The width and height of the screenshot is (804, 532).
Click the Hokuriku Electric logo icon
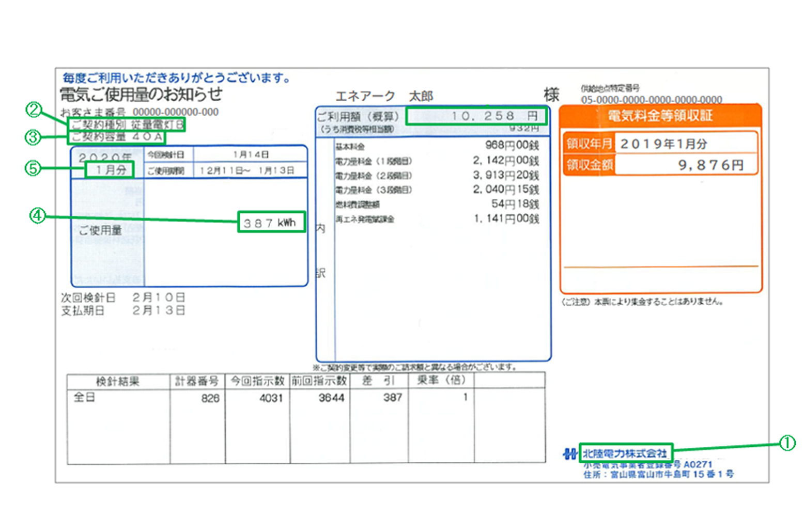point(569,454)
